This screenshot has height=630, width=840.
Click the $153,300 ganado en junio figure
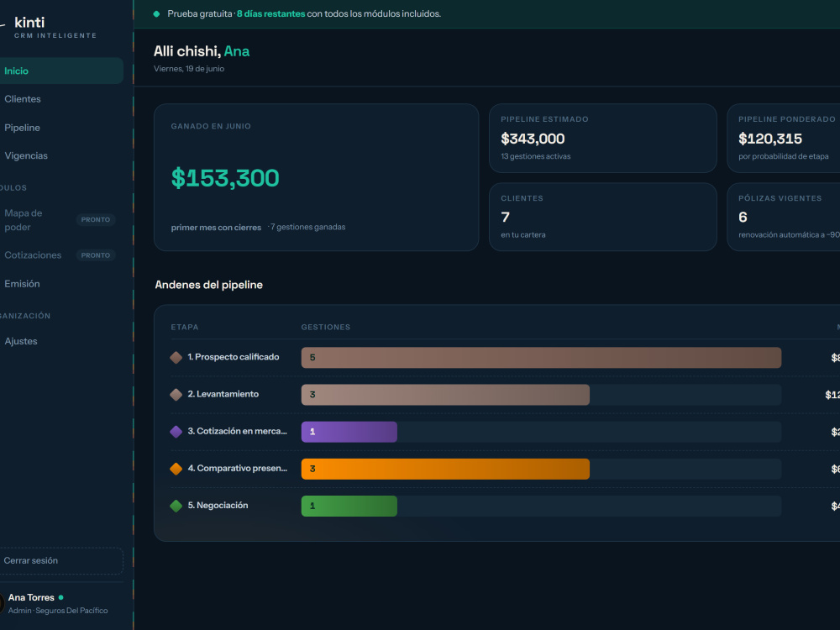click(225, 178)
